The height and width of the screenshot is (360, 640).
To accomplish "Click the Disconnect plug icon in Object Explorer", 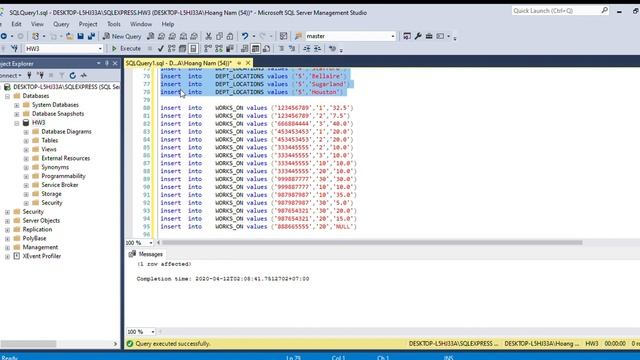I will [40, 76].
